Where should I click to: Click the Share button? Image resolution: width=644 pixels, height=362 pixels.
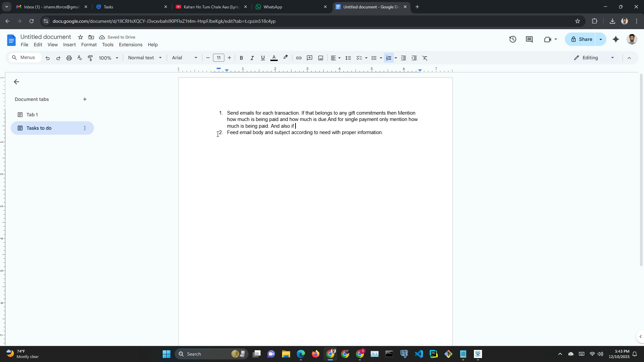(581, 40)
